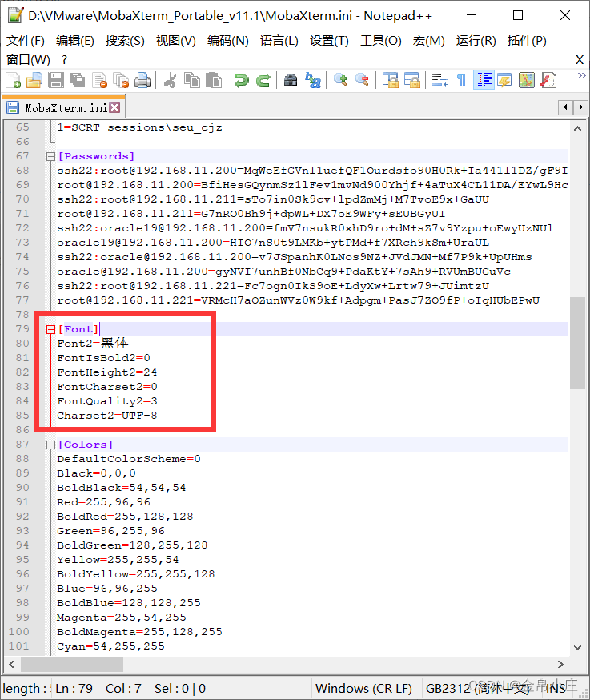Toggle synchronized horizontal scrolling icon
This screenshot has height=700, width=590.
(412, 80)
